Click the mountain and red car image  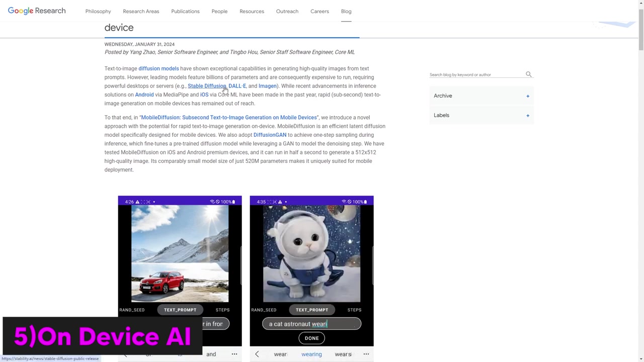[x=180, y=253]
